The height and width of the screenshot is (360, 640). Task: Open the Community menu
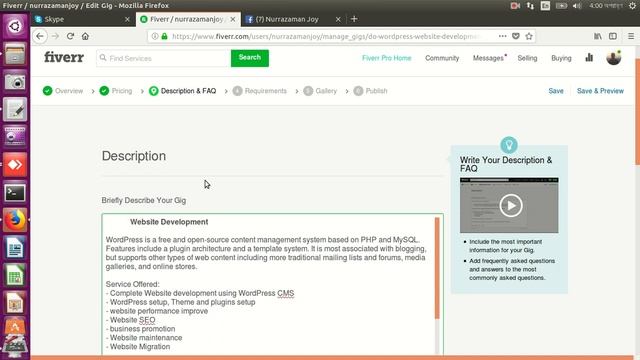(442, 58)
